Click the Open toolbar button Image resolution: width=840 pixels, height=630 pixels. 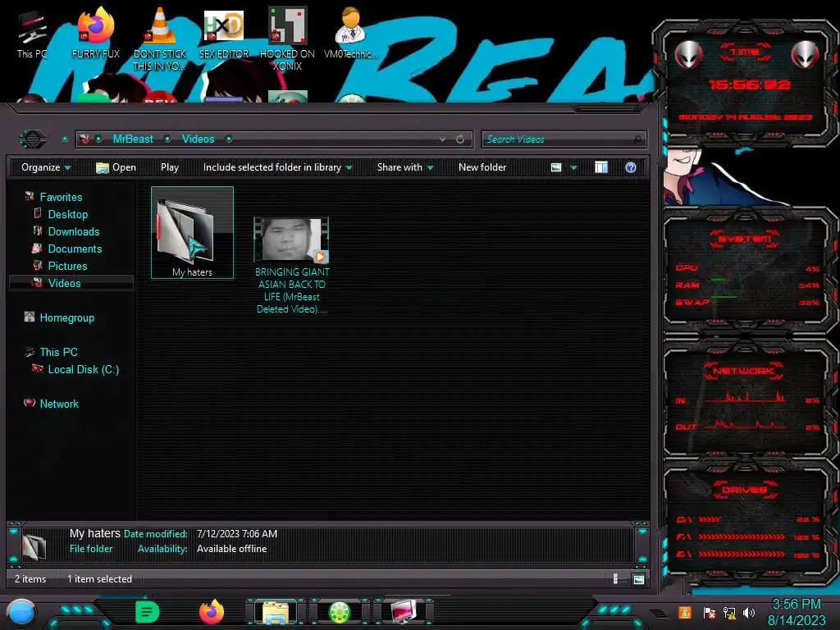pyautogui.click(x=116, y=167)
